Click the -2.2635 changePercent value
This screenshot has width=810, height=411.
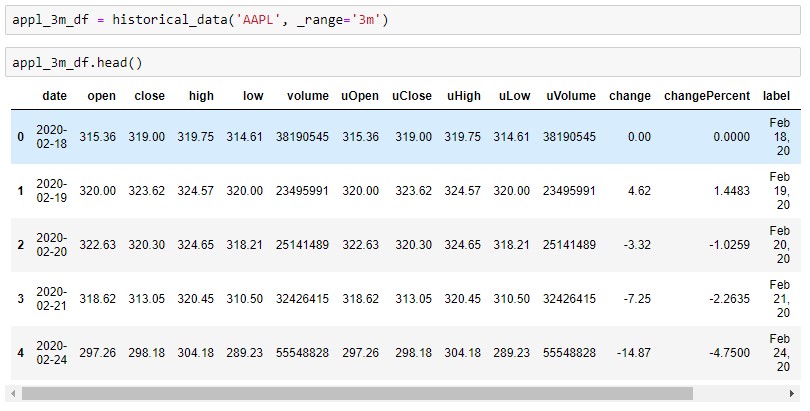click(x=729, y=298)
